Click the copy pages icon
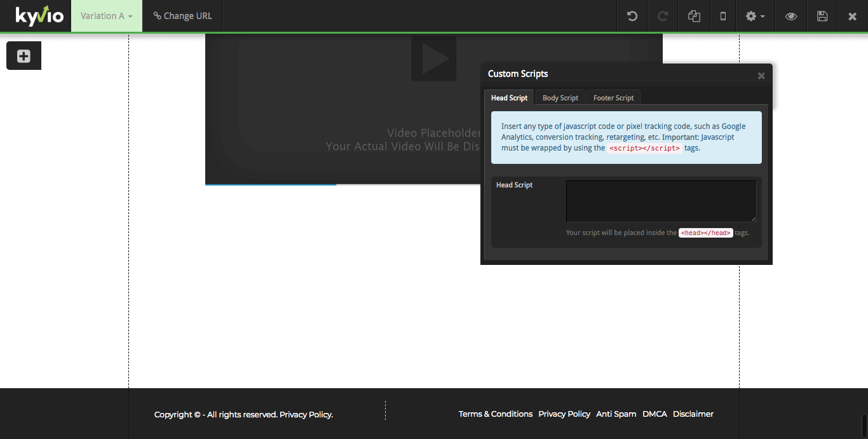This screenshot has height=439, width=868. pos(694,16)
